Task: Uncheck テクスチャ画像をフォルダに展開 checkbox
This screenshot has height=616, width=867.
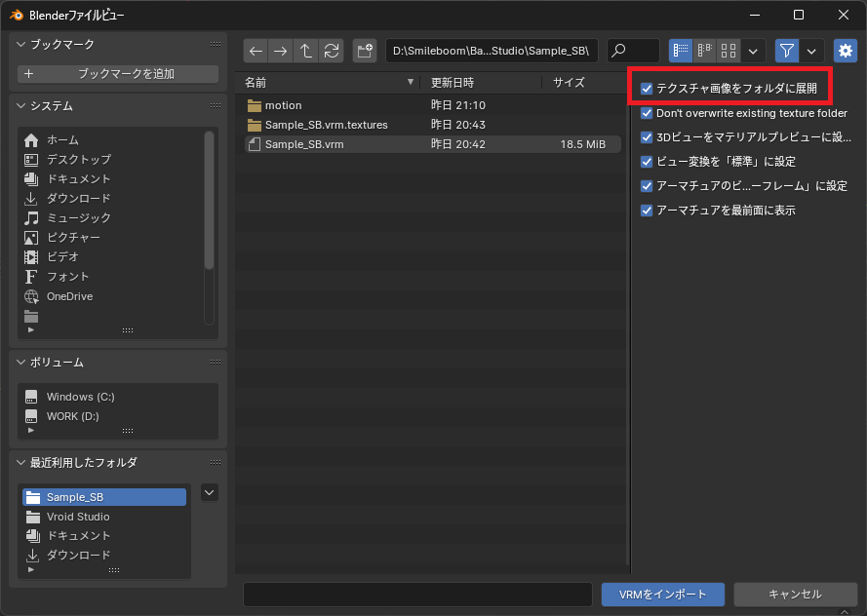Action: tap(647, 89)
